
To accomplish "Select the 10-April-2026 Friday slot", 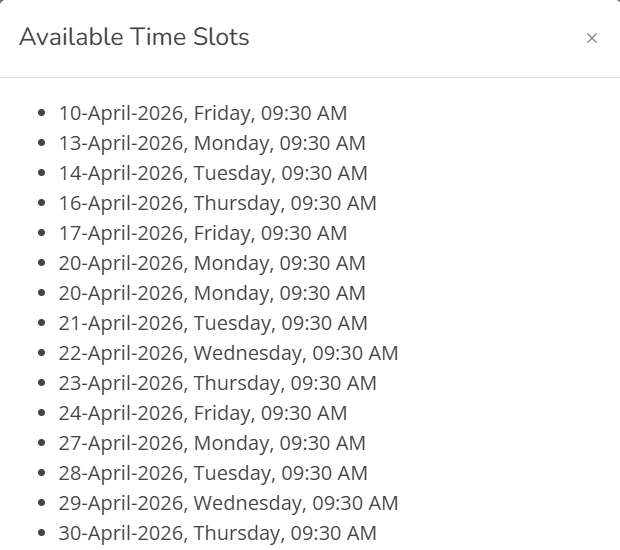I will click(203, 113).
